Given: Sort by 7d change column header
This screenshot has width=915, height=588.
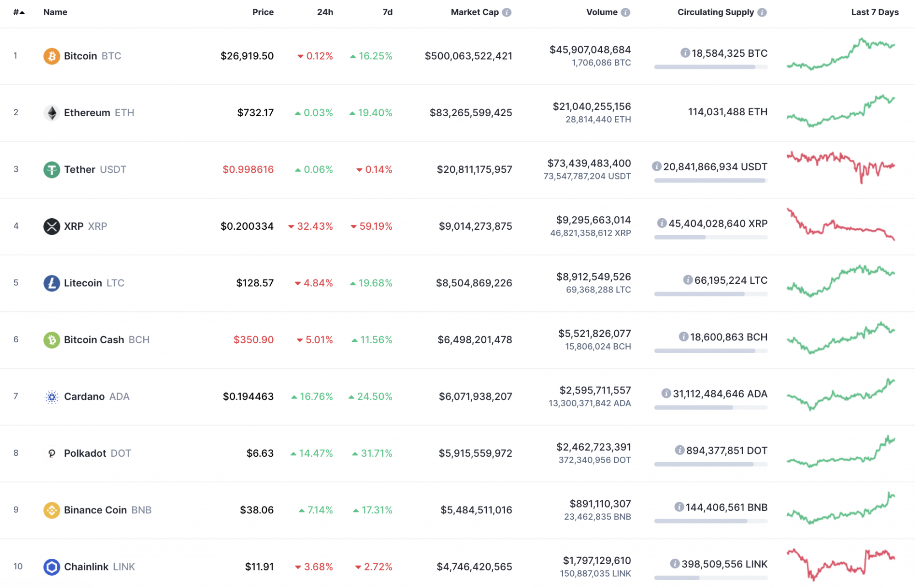Looking at the screenshot, I should [388, 12].
